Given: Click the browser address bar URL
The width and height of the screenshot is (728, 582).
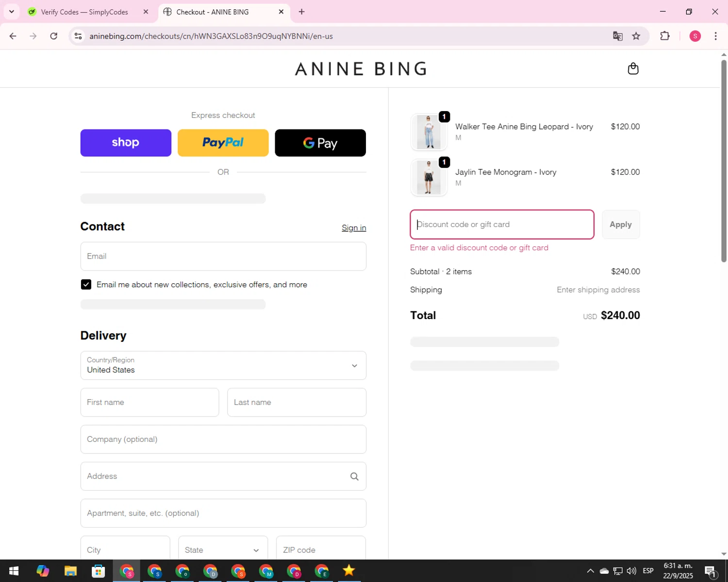Looking at the screenshot, I should coord(211,36).
